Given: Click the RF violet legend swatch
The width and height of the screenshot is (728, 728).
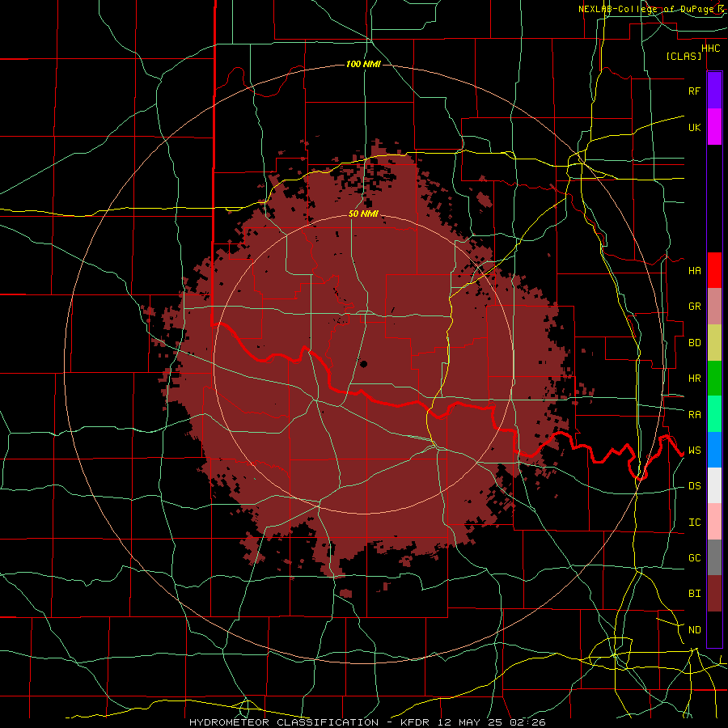Looking at the screenshot, I should 714,91.
